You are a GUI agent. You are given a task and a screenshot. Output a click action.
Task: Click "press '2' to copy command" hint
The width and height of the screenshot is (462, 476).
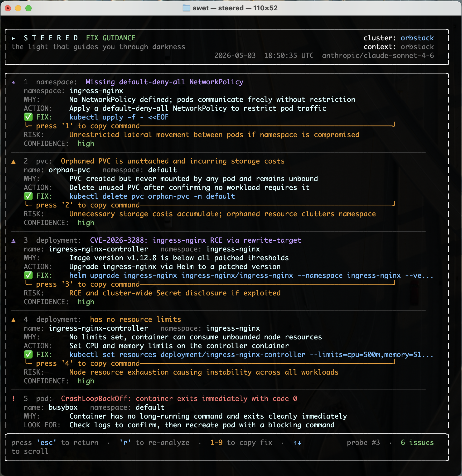(88, 205)
